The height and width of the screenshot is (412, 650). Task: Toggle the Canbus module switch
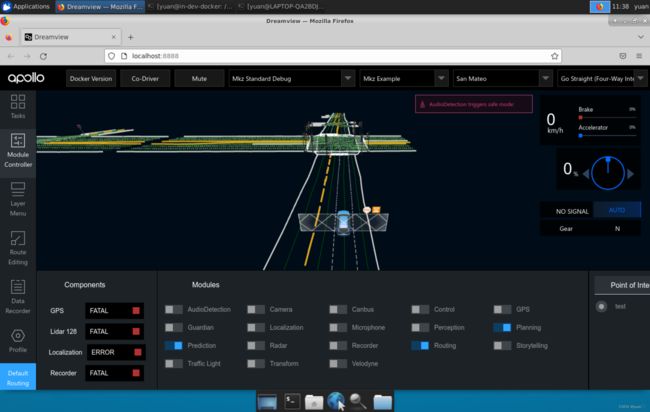[x=338, y=309]
